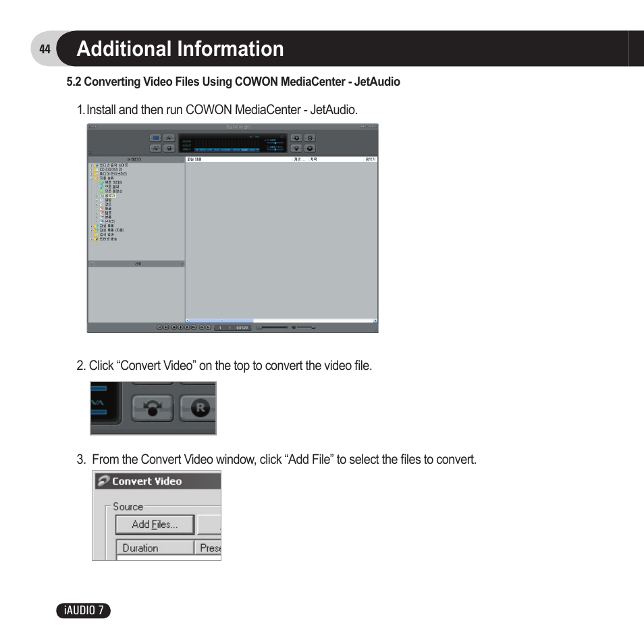This screenshot has height=644, width=644.
Task: Expand the 인터넷 음악 사이트 tree node
Action: click(x=91, y=165)
